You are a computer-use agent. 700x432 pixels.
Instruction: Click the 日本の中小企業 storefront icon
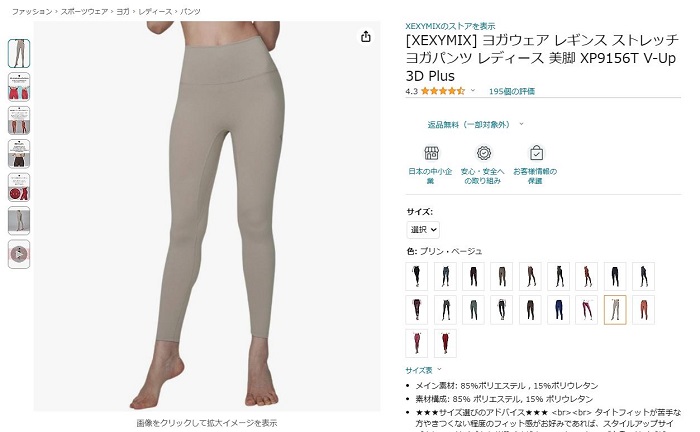(x=431, y=153)
